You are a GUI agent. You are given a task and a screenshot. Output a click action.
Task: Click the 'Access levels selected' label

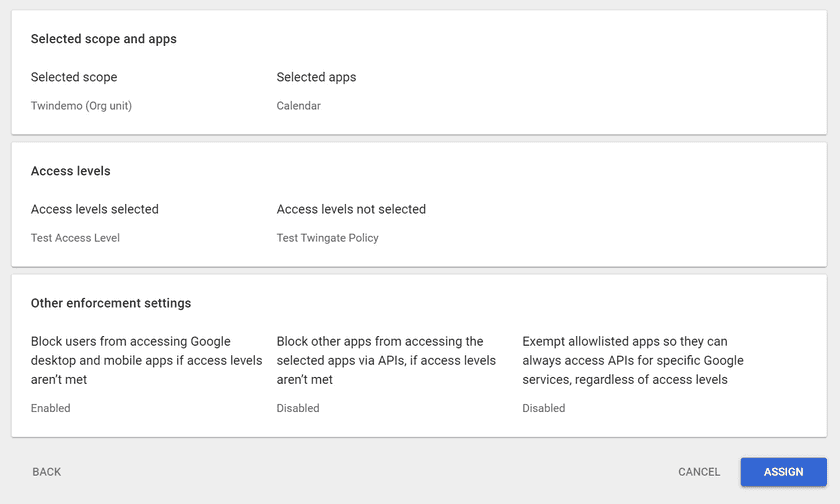(95, 209)
